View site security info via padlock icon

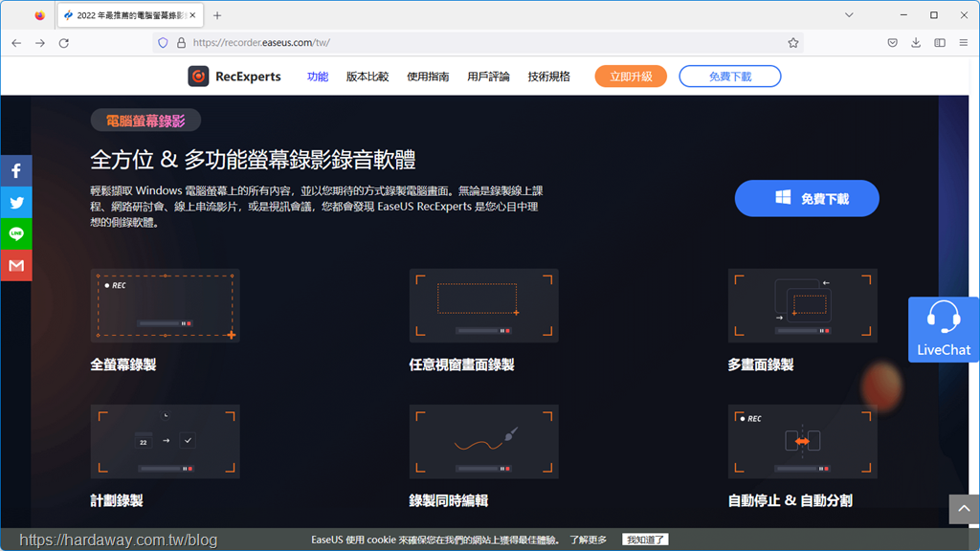(181, 43)
